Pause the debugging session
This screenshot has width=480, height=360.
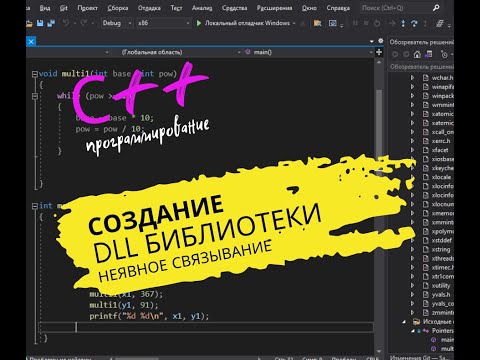click(x=355, y=23)
